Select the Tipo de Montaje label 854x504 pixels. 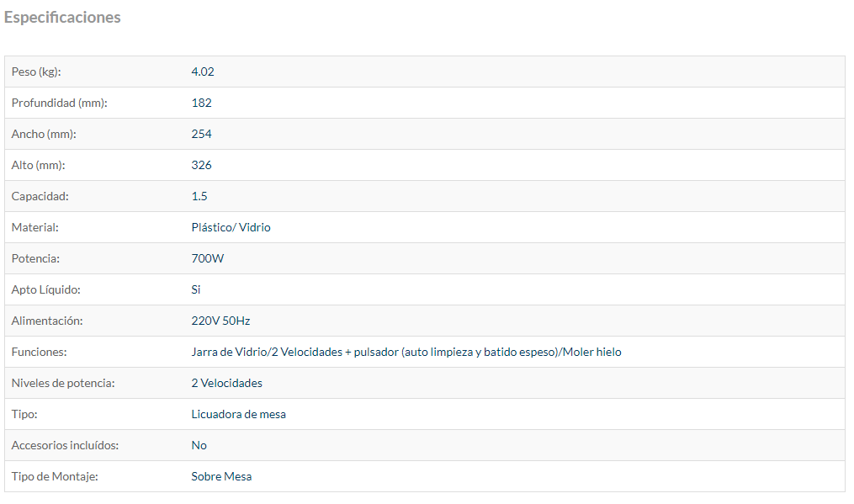[55, 476]
